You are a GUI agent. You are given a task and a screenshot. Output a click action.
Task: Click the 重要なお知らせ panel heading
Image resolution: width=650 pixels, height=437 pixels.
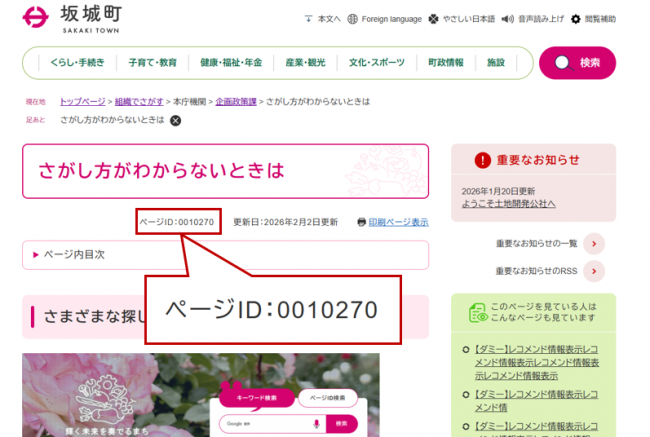click(538, 160)
